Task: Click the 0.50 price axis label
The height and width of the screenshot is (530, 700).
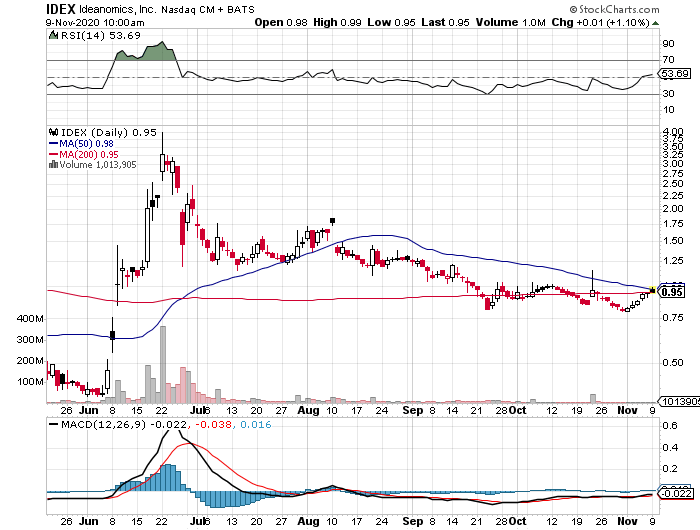Action: (x=673, y=363)
